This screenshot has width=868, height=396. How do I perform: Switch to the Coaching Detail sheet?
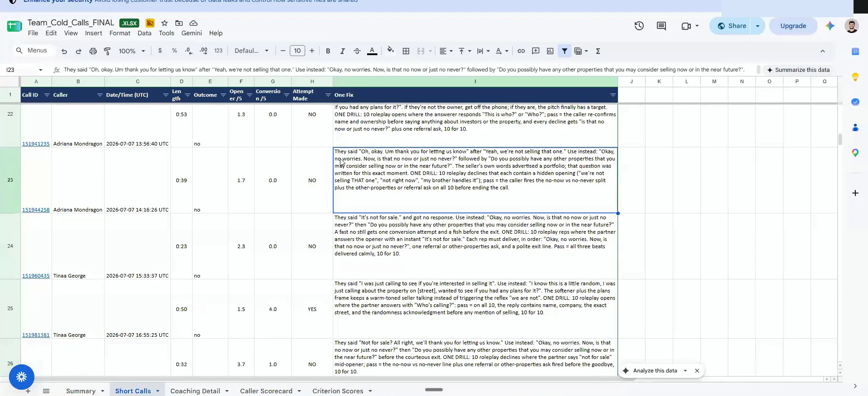[195, 391]
